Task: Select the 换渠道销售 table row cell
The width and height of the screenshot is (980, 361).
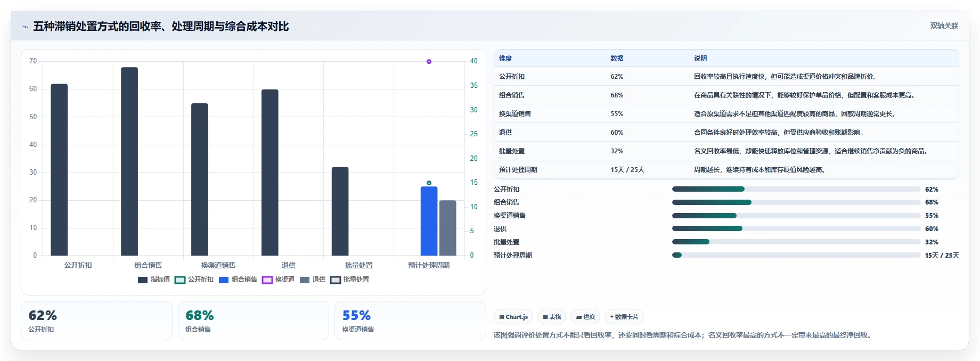Action: coord(515,114)
